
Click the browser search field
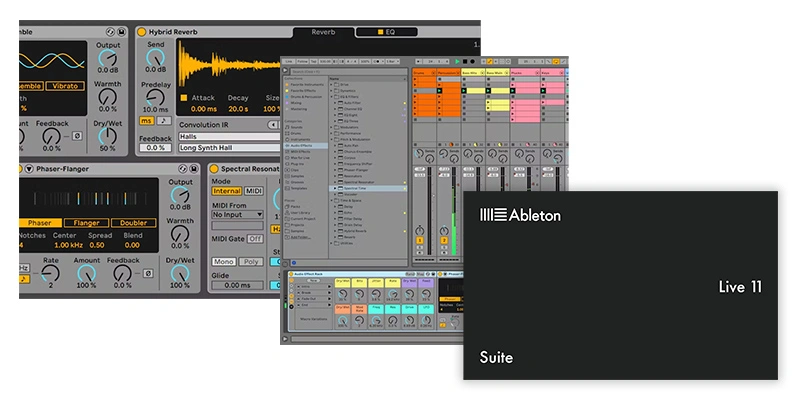point(348,72)
